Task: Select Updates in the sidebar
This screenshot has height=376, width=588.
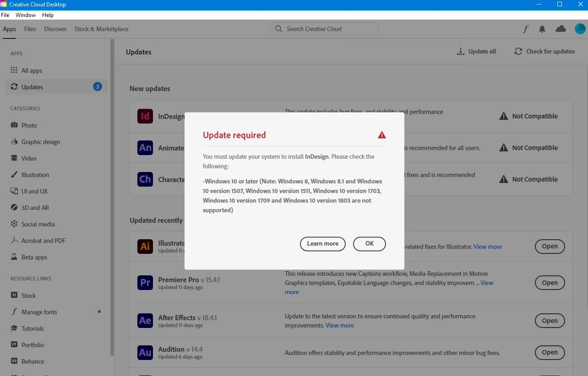Action: pyautogui.click(x=56, y=87)
